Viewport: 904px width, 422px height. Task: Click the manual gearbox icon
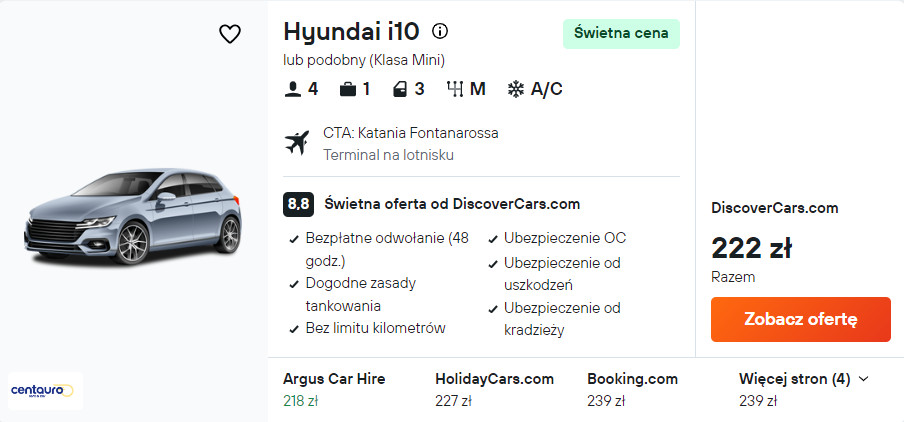[x=455, y=89]
